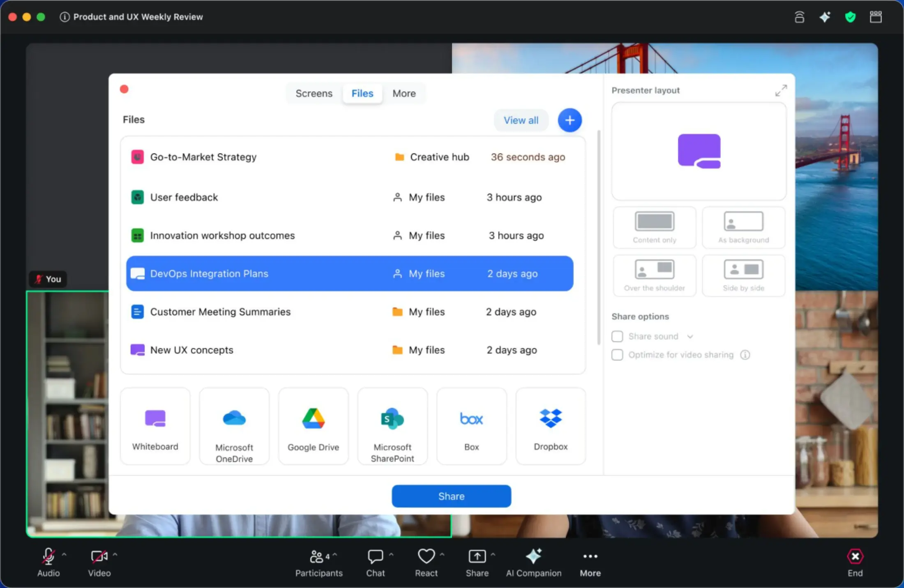Launch AI Companion
The width and height of the screenshot is (904, 588).
pyautogui.click(x=534, y=562)
